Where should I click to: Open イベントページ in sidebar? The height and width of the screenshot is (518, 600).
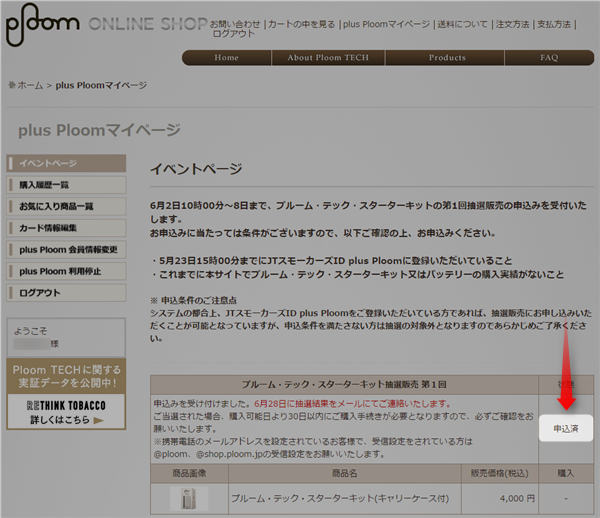coord(66,163)
